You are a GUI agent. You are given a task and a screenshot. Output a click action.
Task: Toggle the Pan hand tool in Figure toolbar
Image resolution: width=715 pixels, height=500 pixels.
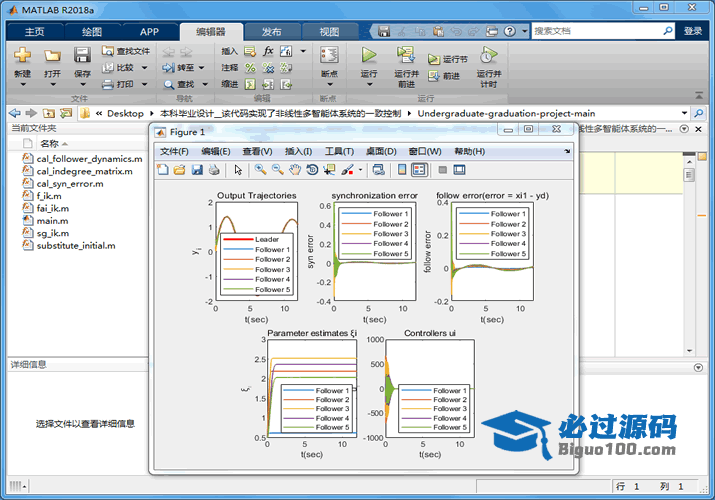pyautogui.click(x=294, y=170)
